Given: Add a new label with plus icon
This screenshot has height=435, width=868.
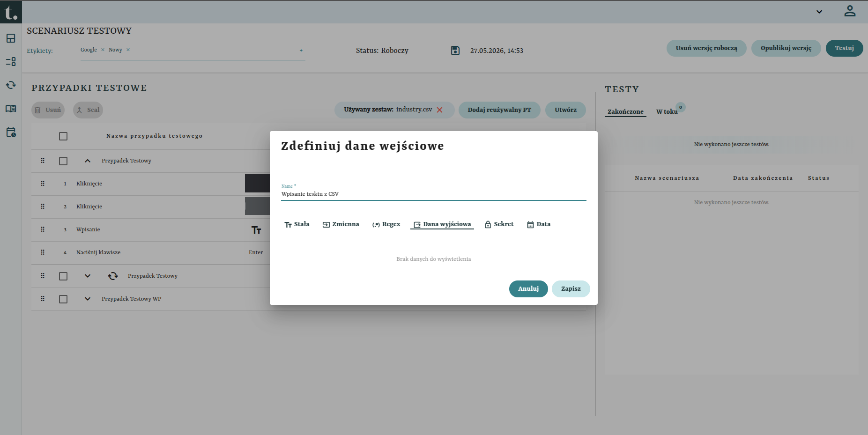Looking at the screenshot, I should pyautogui.click(x=301, y=51).
